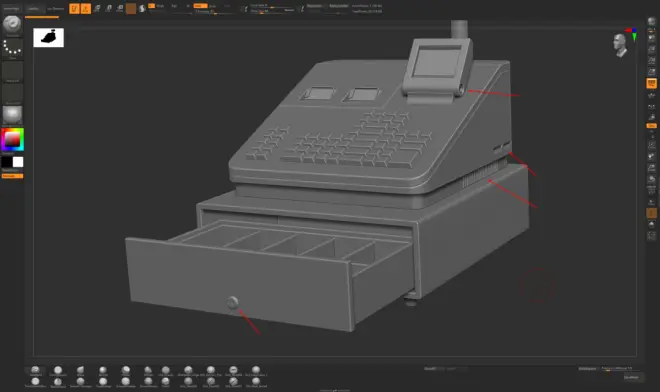Switch to the Live Boolean tab
The image size is (660, 392).
tap(56, 8)
